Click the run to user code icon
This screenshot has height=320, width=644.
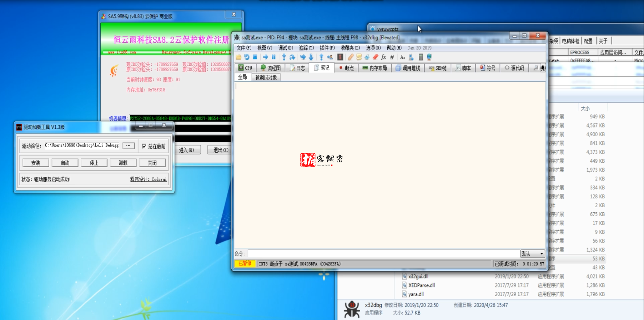tap(330, 57)
